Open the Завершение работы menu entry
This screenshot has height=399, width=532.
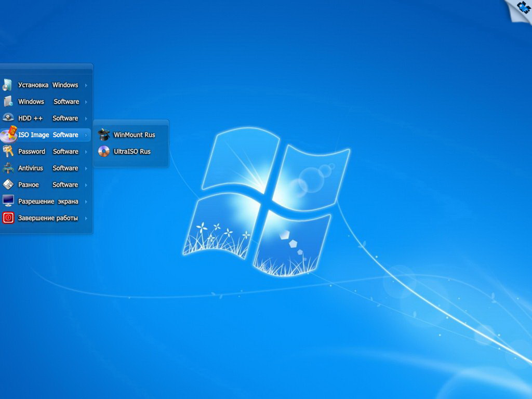pyautogui.click(x=46, y=218)
